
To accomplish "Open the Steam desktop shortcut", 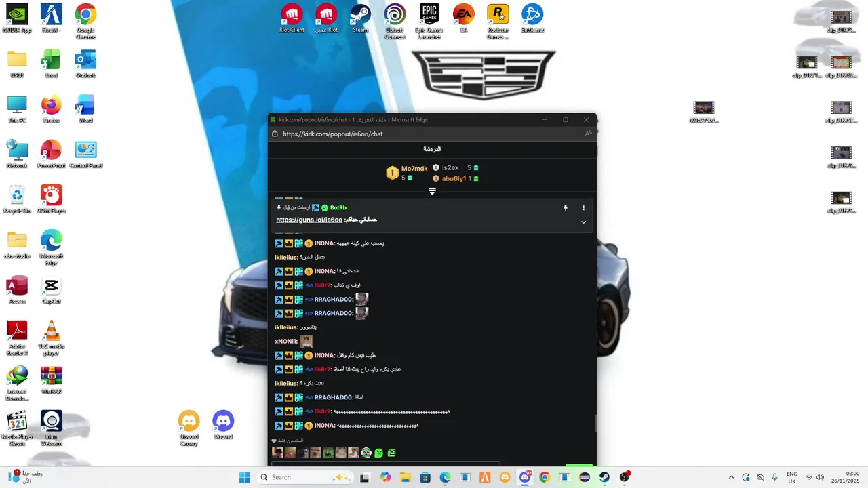I will (x=360, y=19).
